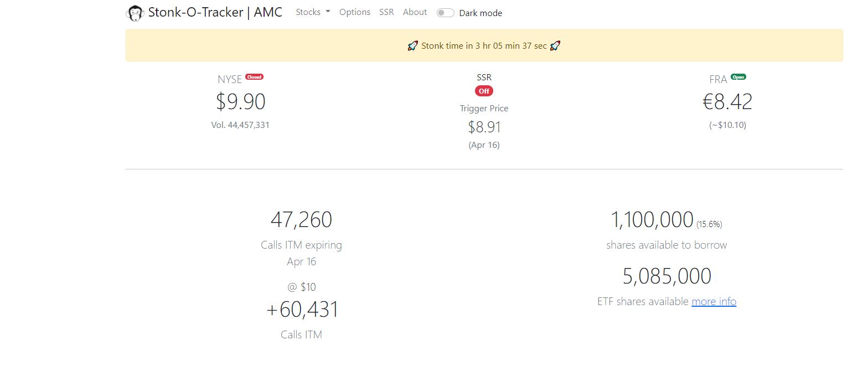Click the Stonk-O-Tracker | AMC title
This screenshot has width=868, height=376.
point(215,12)
